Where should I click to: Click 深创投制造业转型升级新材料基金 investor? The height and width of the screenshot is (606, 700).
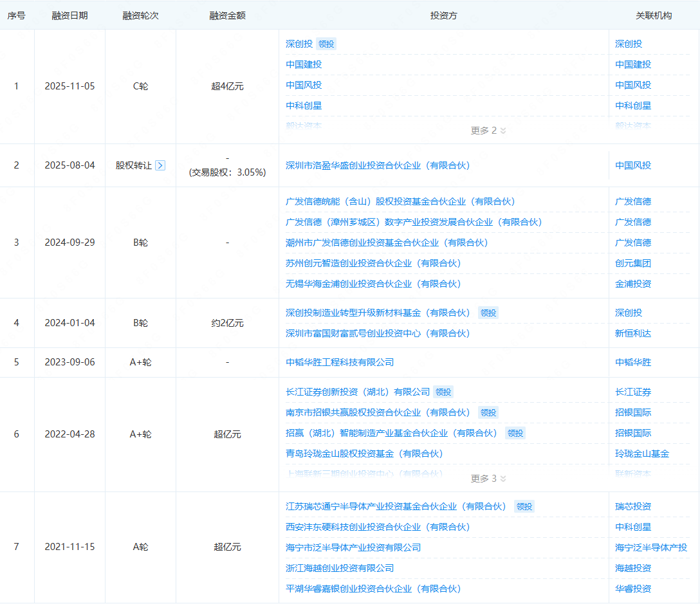(x=378, y=313)
